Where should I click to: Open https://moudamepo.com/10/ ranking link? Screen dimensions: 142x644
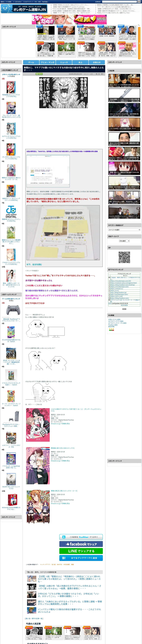(121, 281)
